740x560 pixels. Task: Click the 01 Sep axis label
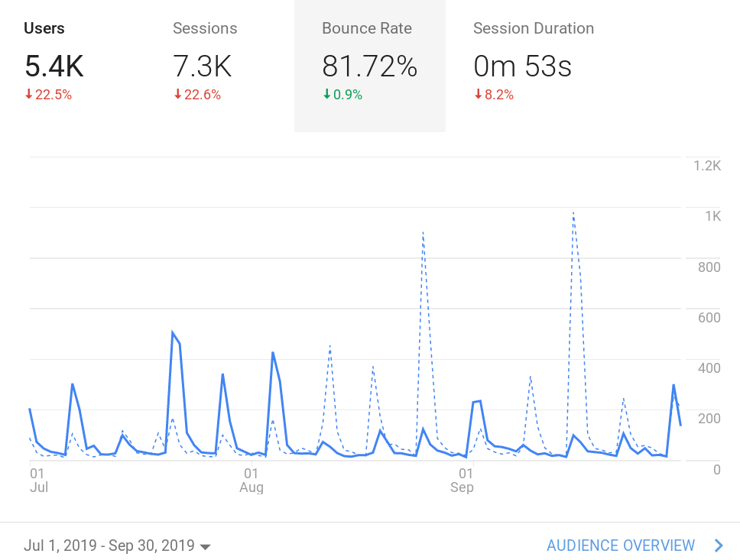[462, 481]
